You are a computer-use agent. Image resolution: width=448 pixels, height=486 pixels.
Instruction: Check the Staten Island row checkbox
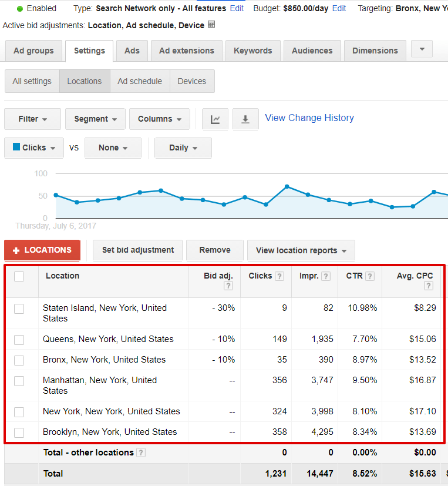19,309
